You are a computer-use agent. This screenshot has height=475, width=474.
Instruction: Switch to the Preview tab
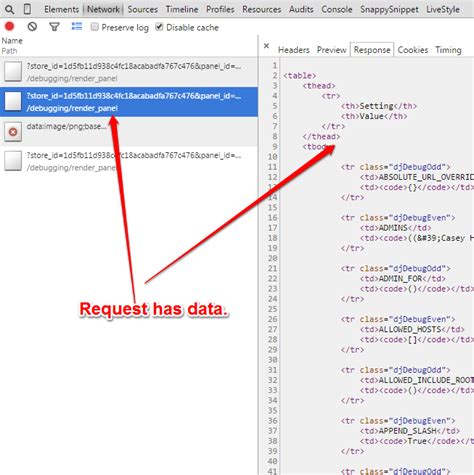(x=331, y=50)
